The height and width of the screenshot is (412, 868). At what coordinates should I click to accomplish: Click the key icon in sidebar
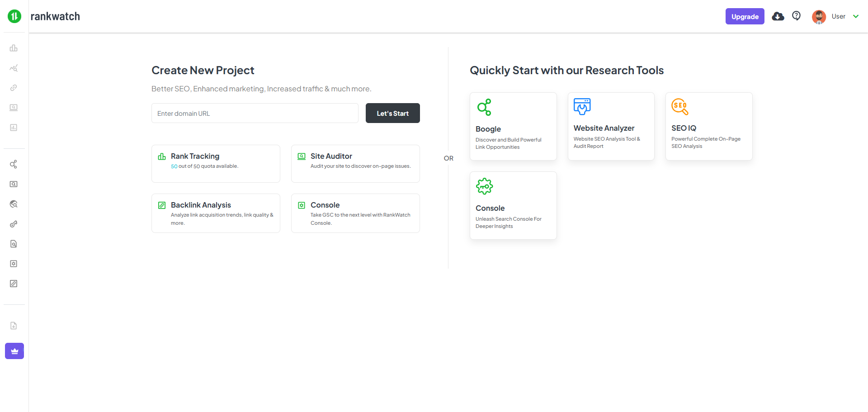click(14, 224)
